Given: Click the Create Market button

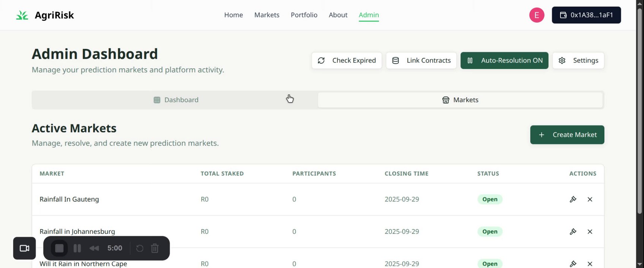Looking at the screenshot, I should point(567,135).
